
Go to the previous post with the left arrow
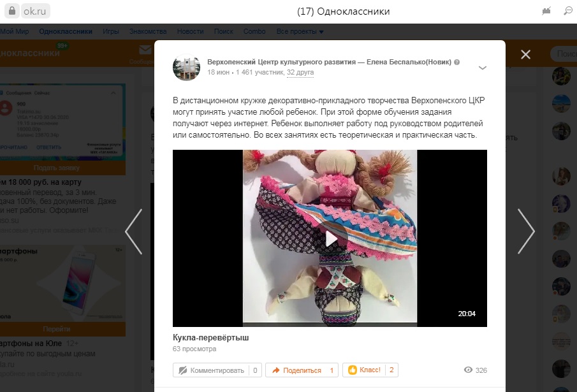pyautogui.click(x=133, y=231)
